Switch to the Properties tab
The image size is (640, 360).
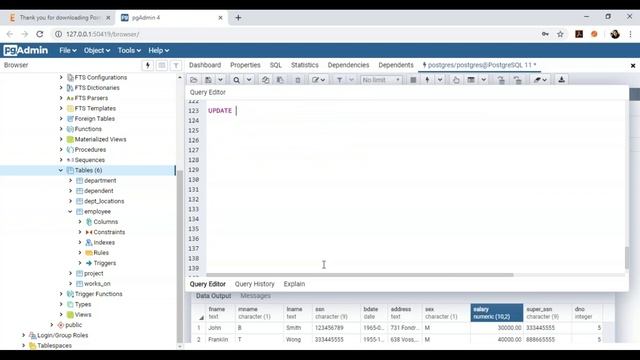(x=245, y=65)
